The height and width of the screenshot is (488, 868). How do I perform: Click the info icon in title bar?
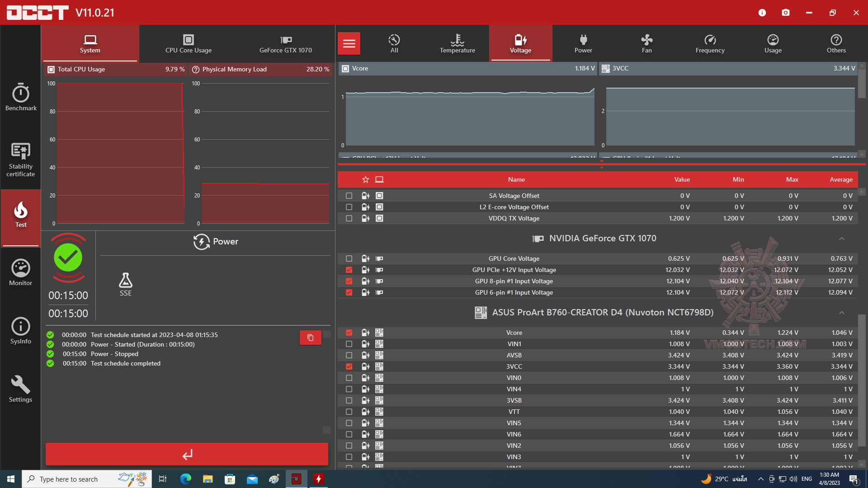[x=762, y=13]
